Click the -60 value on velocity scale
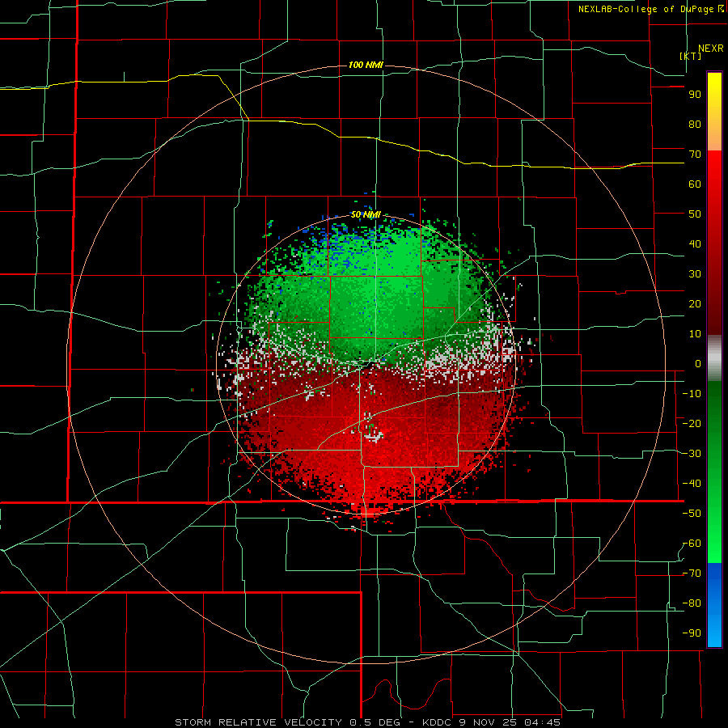The width and height of the screenshot is (728, 728). pos(692,544)
